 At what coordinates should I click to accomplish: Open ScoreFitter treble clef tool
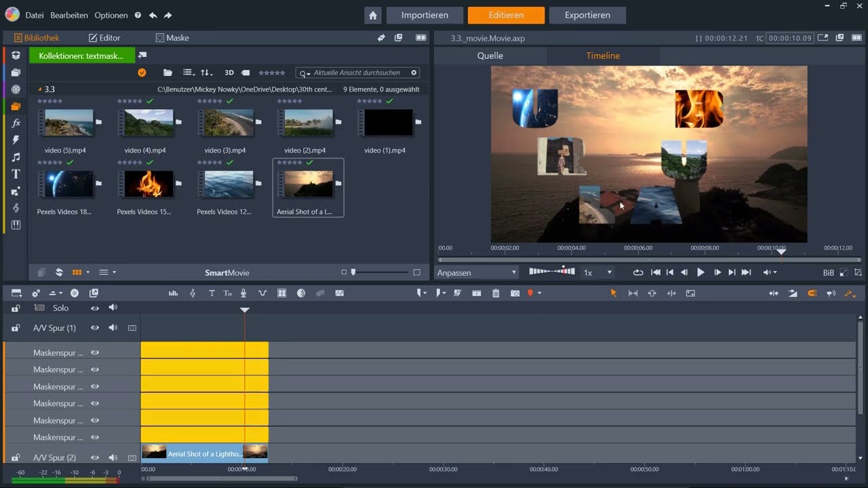(x=193, y=293)
